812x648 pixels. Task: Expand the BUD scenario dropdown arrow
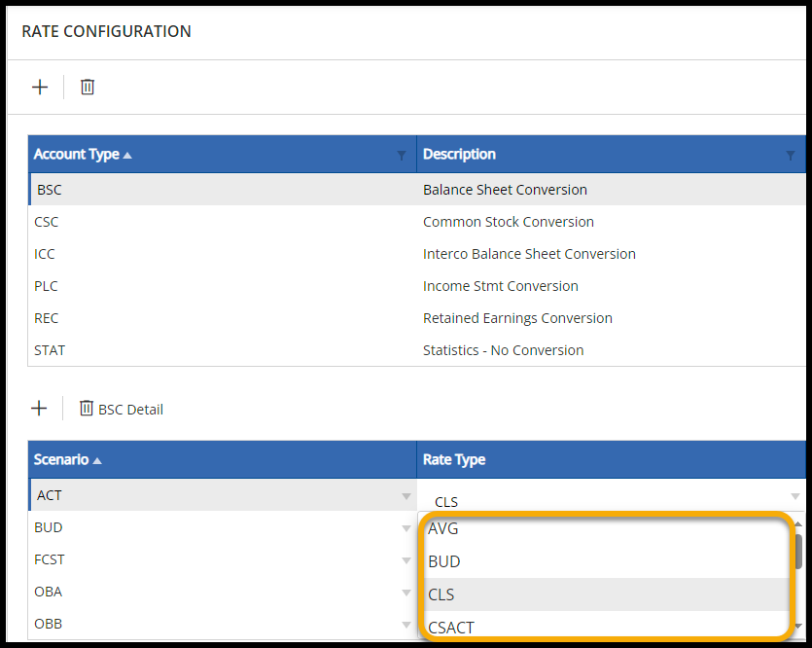click(x=406, y=528)
